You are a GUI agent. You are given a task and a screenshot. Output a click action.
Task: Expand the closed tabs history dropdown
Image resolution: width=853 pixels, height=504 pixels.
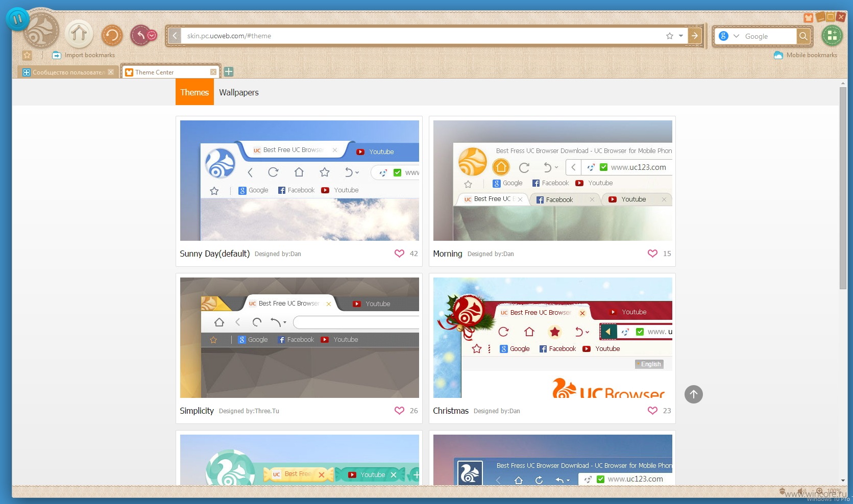152,36
